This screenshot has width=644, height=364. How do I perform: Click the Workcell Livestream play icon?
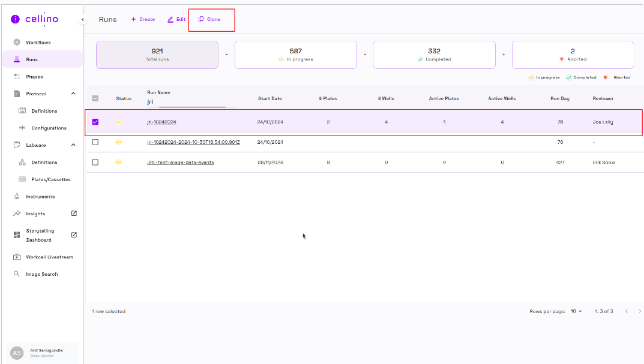(x=17, y=257)
